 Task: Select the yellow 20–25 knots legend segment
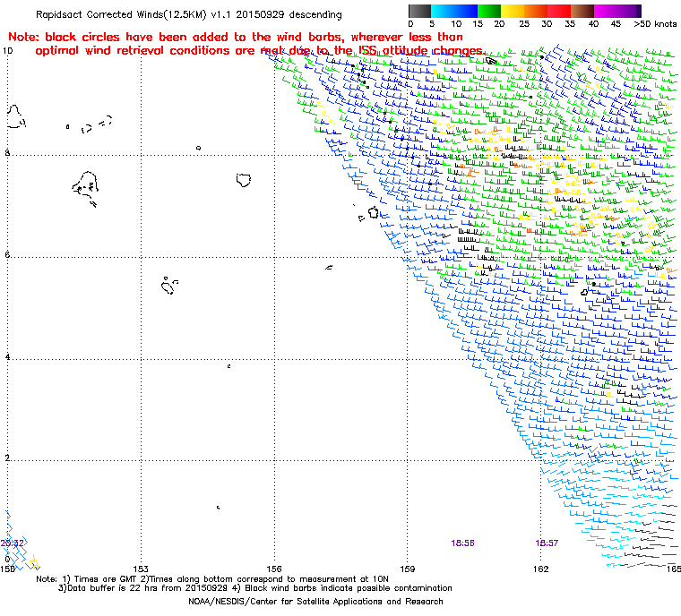513,11
